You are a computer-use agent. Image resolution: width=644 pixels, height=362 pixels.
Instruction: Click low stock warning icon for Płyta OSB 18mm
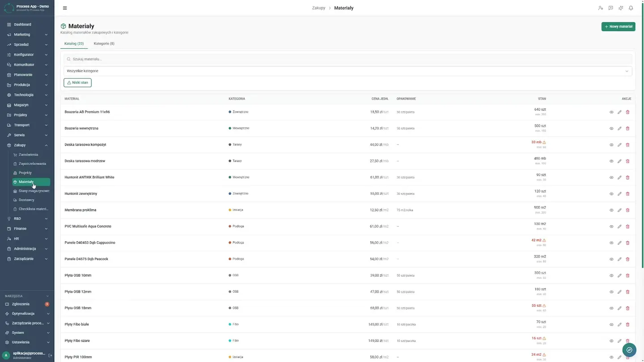544,306
